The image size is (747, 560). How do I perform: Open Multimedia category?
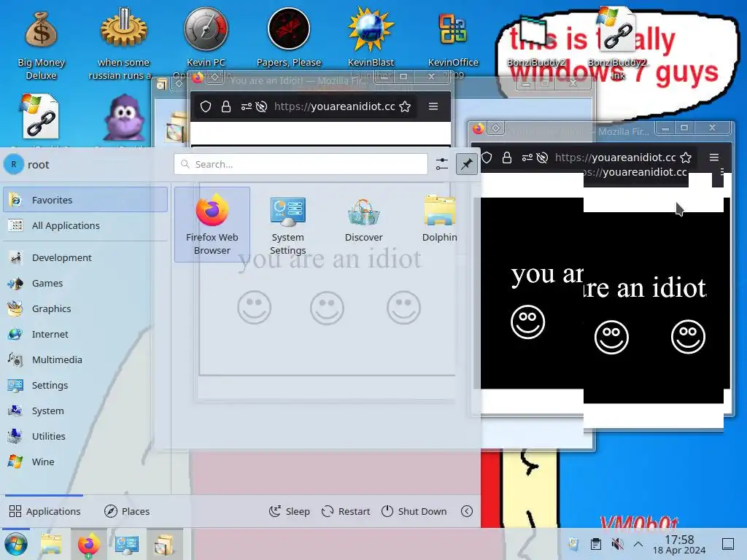pyautogui.click(x=85, y=359)
